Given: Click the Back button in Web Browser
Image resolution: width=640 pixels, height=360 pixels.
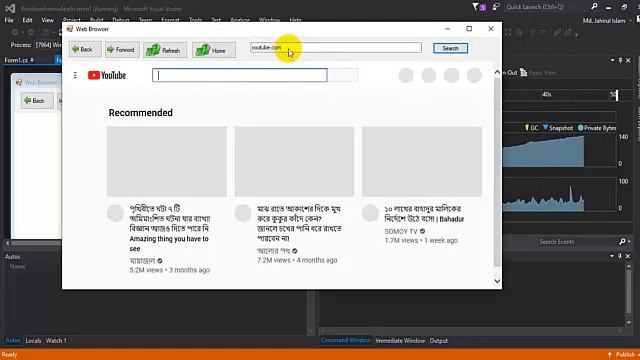Looking at the screenshot, I should (x=85, y=49).
